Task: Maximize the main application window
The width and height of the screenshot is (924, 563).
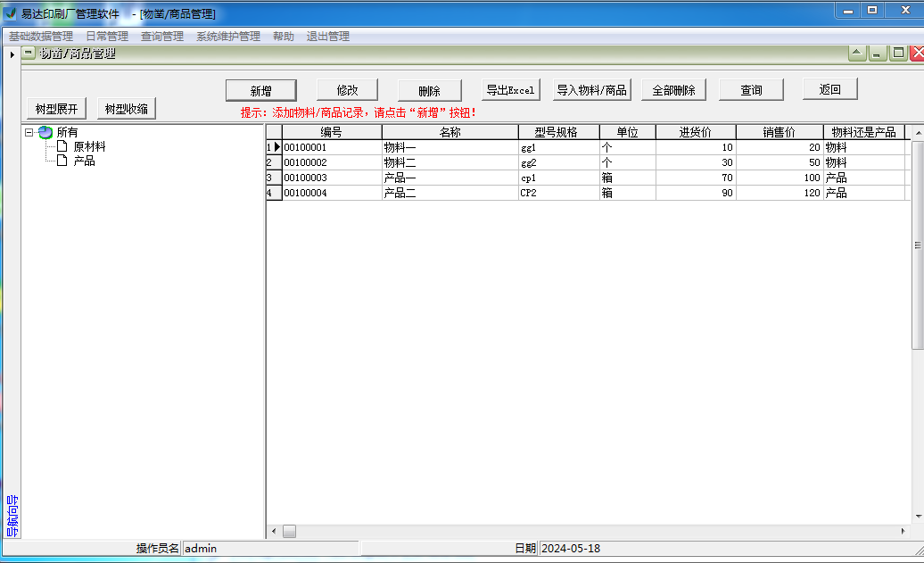Action: (873, 10)
